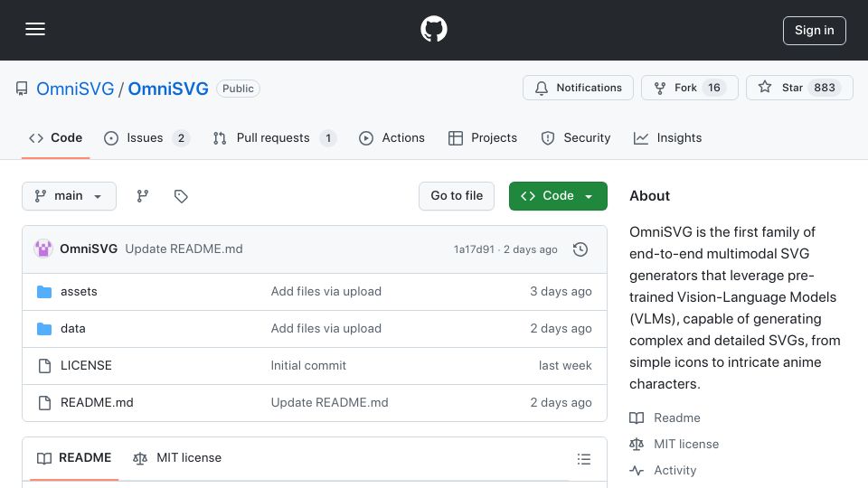Open the Security tab

pos(576,137)
